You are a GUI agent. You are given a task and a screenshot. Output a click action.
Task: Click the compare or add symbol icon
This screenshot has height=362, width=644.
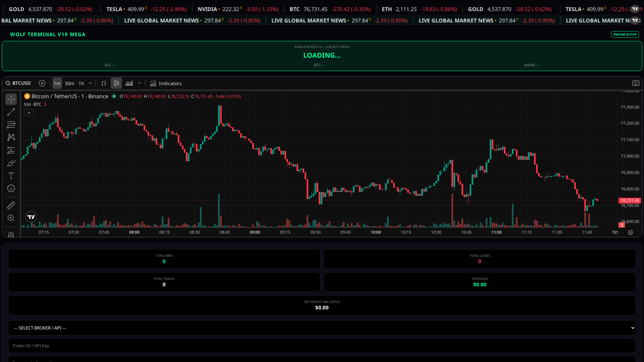(42, 83)
